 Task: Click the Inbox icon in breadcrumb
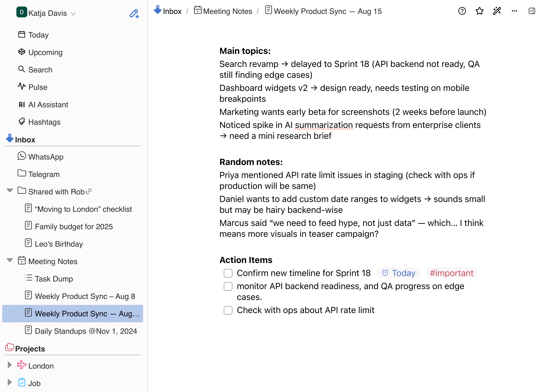[158, 10]
